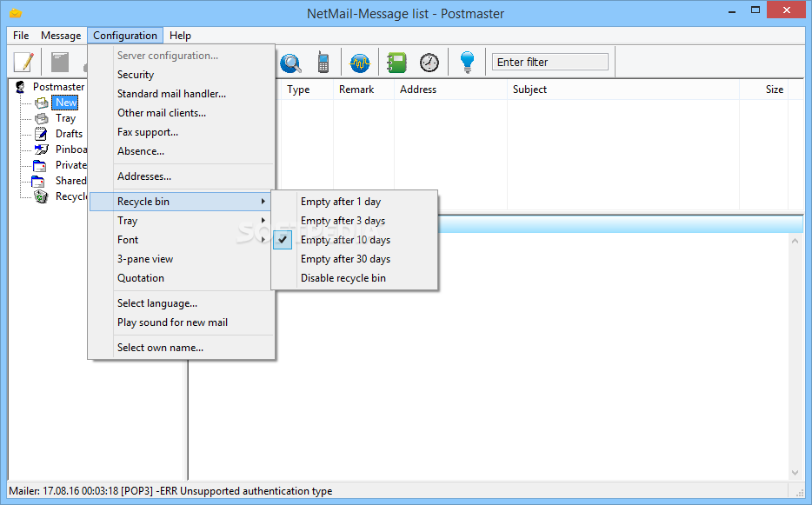Screen dimensions: 812x505
Task: Select Disable recycle bin option
Action: tap(355, 278)
